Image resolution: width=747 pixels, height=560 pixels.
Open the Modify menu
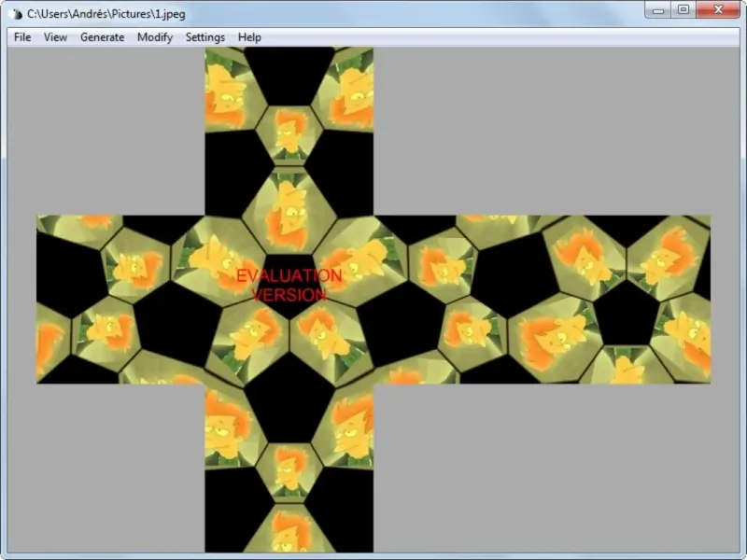click(155, 37)
